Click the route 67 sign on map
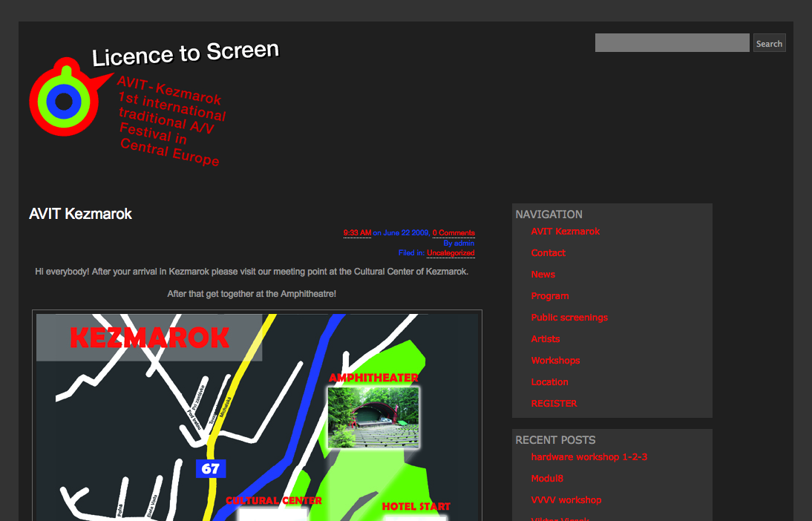812x521 pixels. [x=210, y=469]
